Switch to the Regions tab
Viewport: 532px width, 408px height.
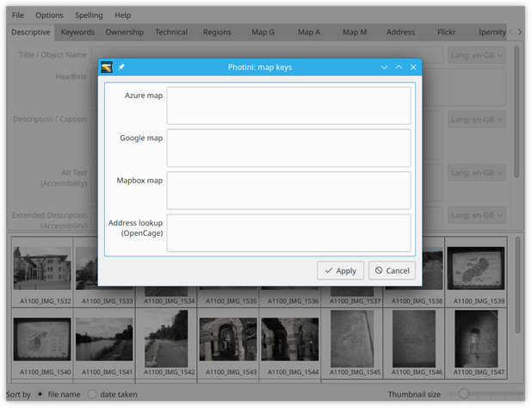pos(217,32)
